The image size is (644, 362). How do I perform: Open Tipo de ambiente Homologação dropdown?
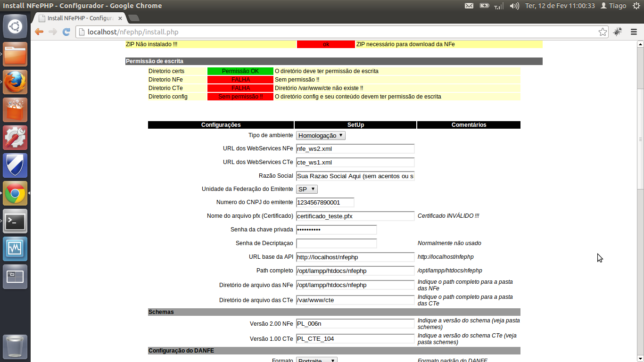[321, 135]
